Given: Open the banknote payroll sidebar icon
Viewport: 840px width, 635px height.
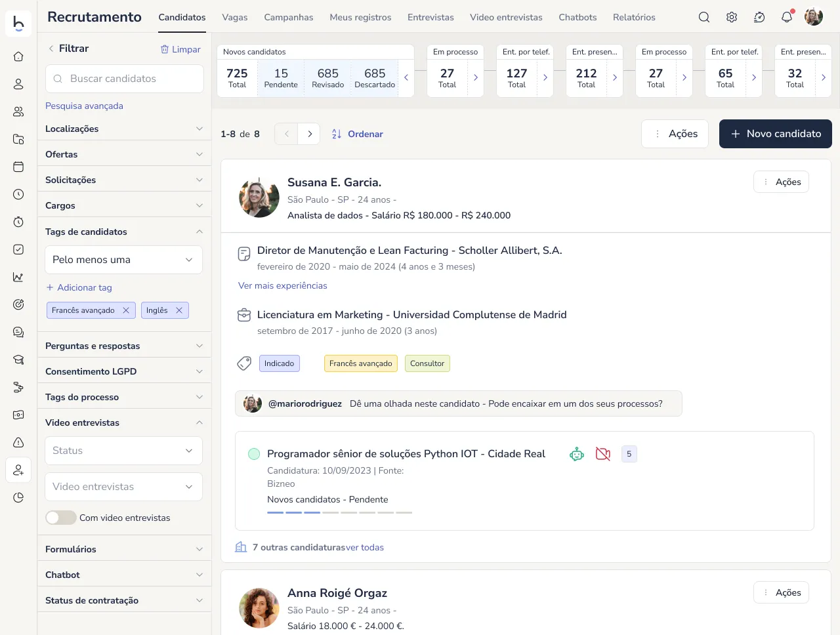Looking at the screenshot, I should pyautogui.click(x=18, y=415).
